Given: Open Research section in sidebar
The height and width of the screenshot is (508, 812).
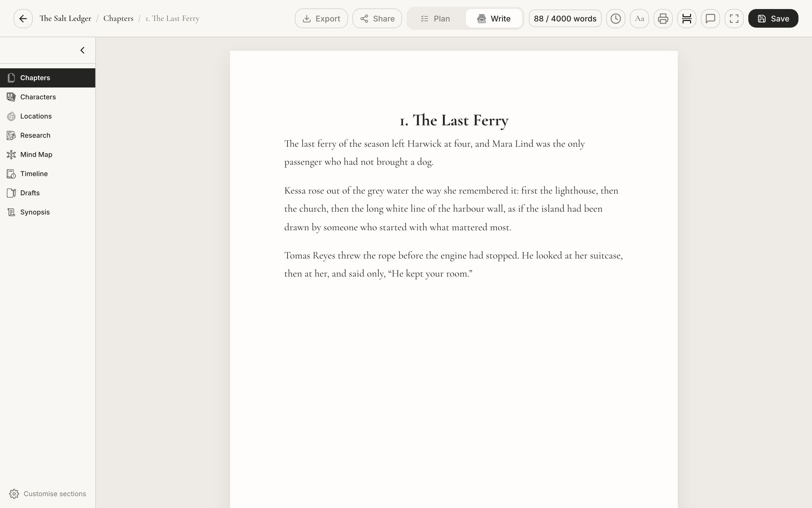Looking at the screenshot, I should tap(48, 135).
